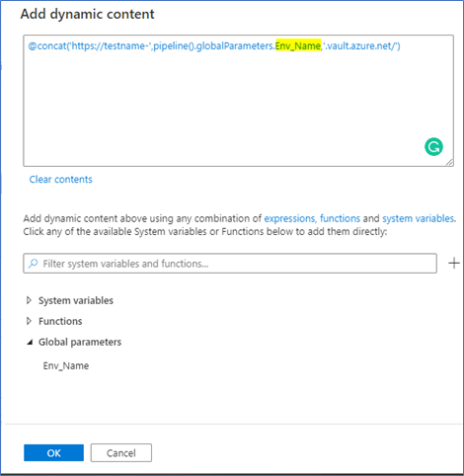
Task: Click the Clear contents link
Action: click(61, 180)
